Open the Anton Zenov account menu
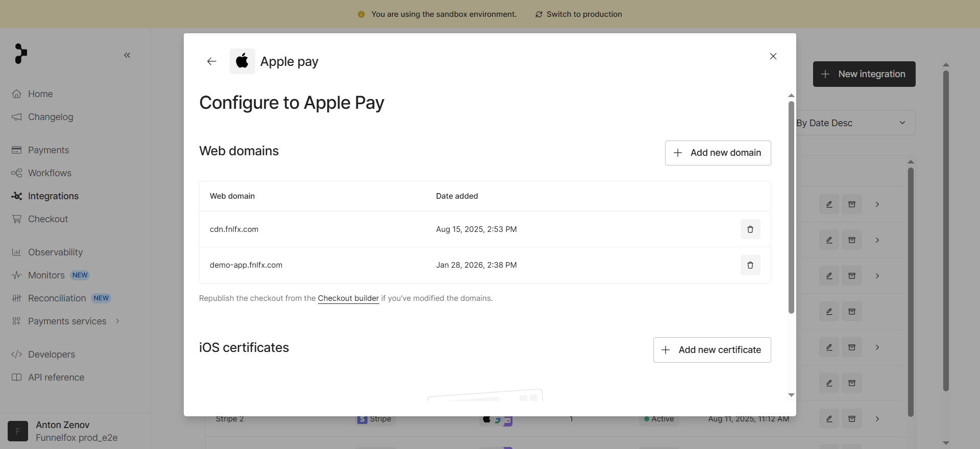The image size is (980, 449). (75, 431)
